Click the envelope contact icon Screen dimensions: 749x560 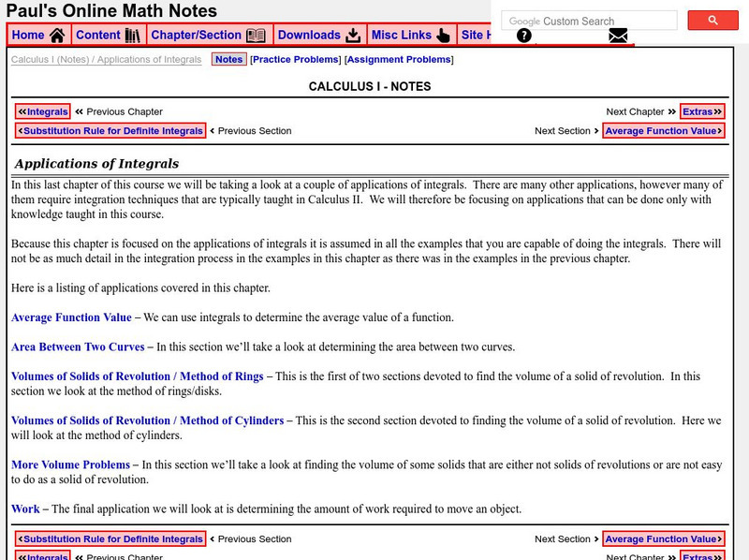(618, 36)
